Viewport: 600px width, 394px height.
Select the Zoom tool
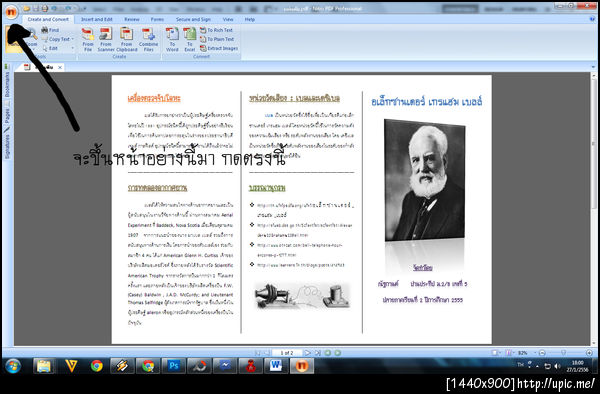point(32,38)
